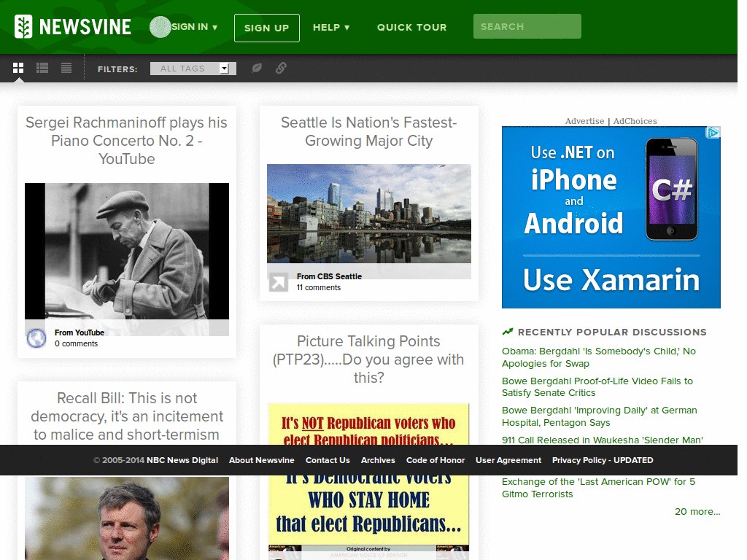Toggle the leaf articles filter
Image resolution: width=747 pixels, height=560 pixels.
pos(257,68)
